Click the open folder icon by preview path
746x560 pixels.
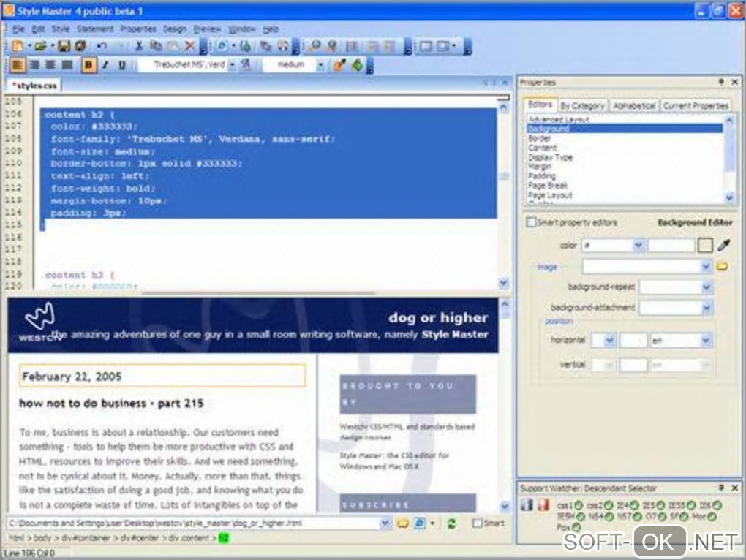tap(402, 523)
